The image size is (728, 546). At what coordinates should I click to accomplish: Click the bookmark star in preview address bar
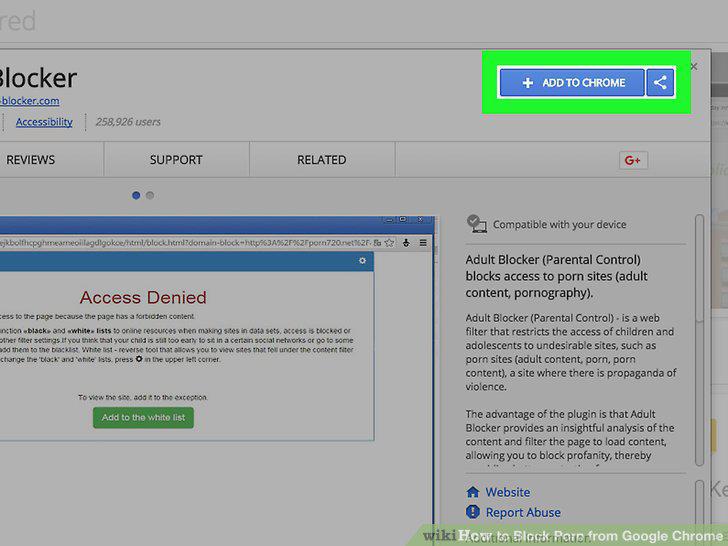[390, 243]
